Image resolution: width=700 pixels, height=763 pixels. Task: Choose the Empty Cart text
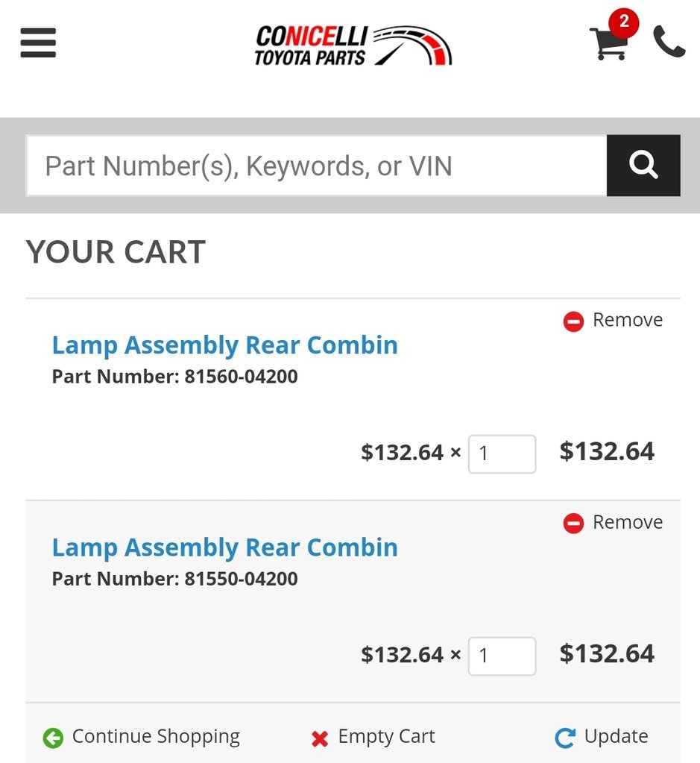[387, 737]
